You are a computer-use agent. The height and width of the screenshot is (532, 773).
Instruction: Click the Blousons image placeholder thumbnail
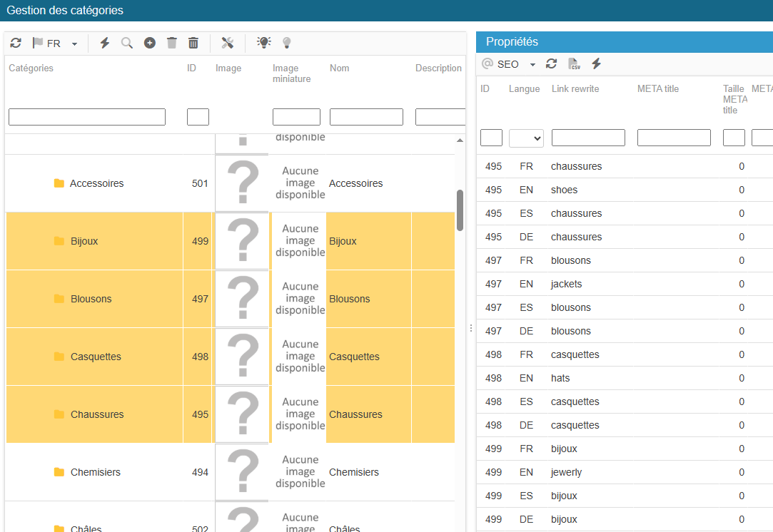click(x=242, y=299)
